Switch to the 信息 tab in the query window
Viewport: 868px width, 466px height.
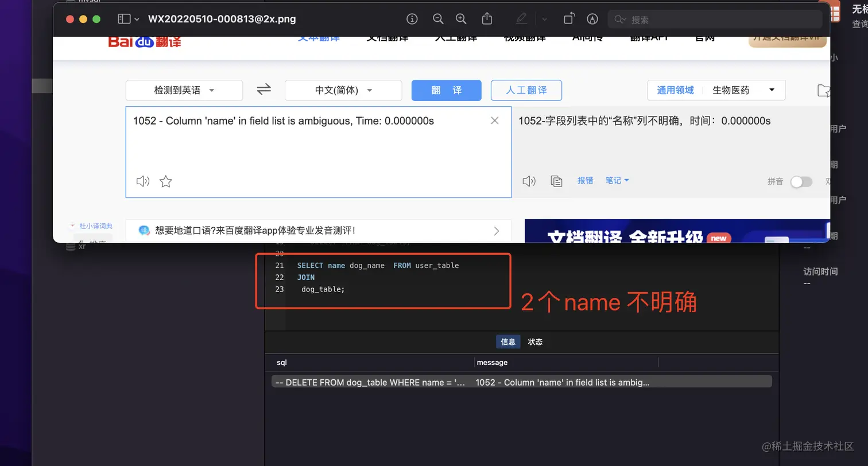pyautogui.click(x=508, y=341)
